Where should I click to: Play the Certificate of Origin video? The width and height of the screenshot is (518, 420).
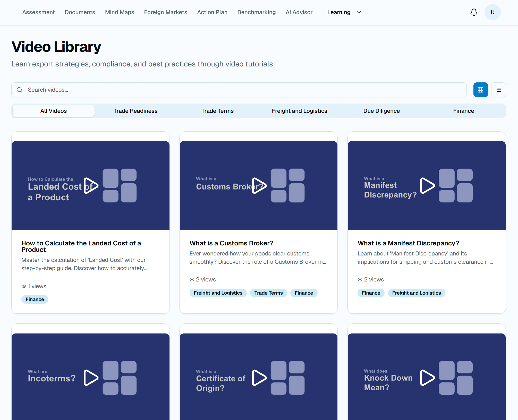[x=259, y=378]
